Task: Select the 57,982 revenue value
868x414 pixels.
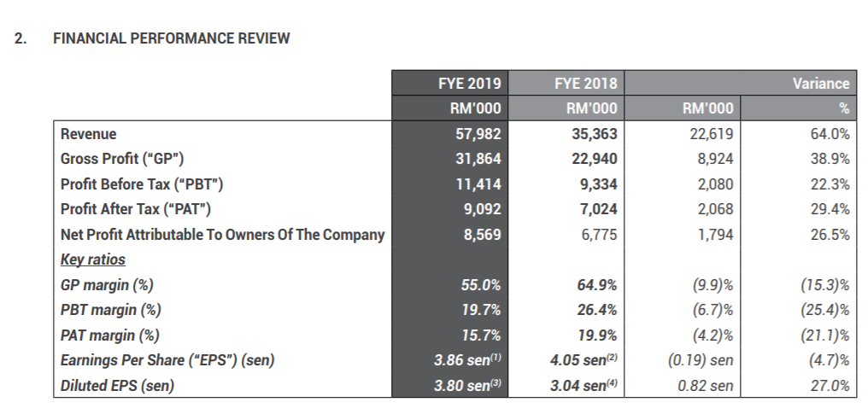Action: [x=478, y=134]
